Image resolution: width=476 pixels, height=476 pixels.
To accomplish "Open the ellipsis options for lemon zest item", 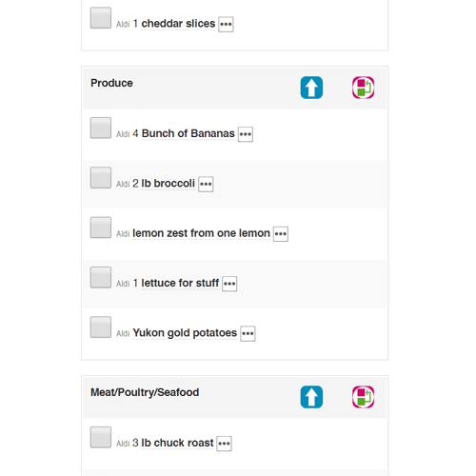I will [281, 234].
